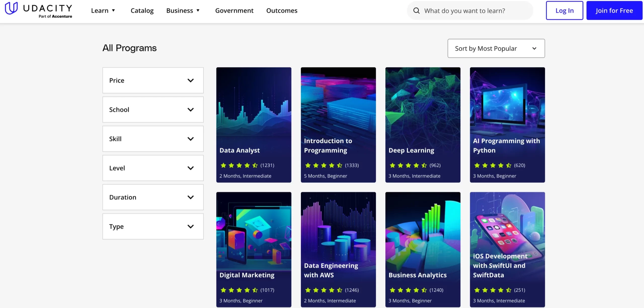The width and height of the screenshot is (644, 308).
Task: Click the Data Analyst star rating
Action: pyautogui.click(x=239, y=165)
